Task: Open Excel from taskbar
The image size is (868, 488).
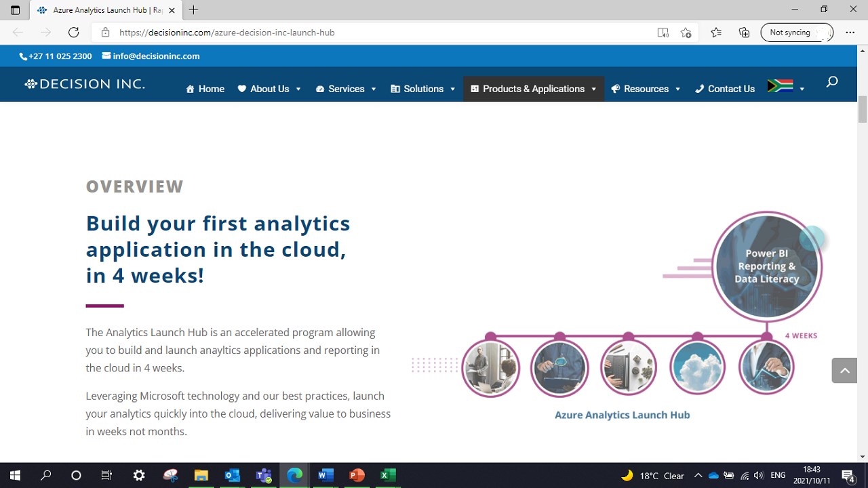Action: (x=388, y=475)
